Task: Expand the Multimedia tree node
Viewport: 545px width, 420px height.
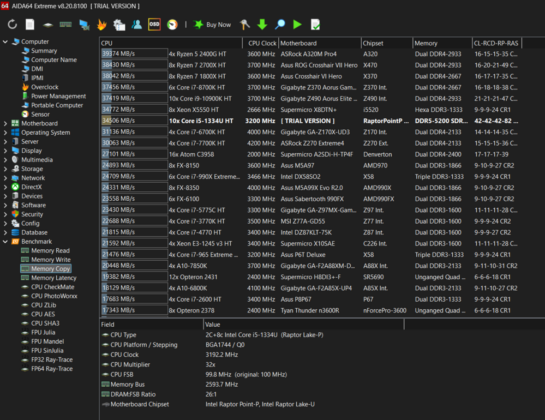Action: point(5,160)
